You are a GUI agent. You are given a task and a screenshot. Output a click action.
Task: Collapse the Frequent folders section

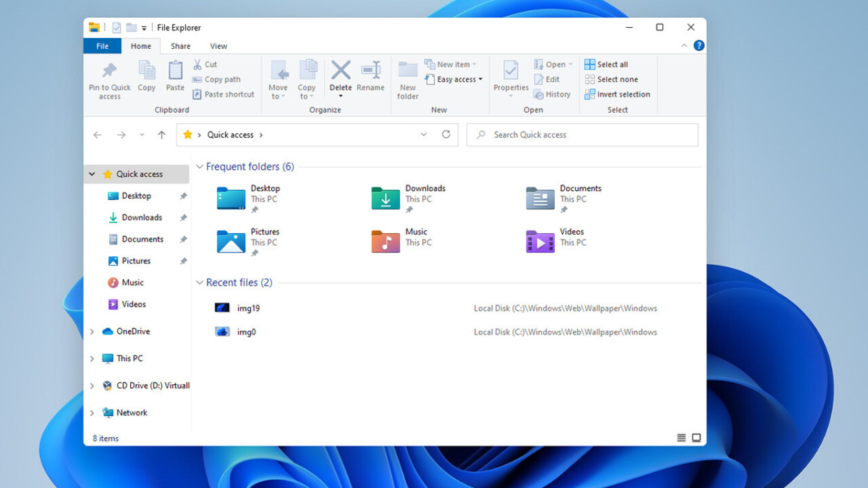(x=199, y=167)
